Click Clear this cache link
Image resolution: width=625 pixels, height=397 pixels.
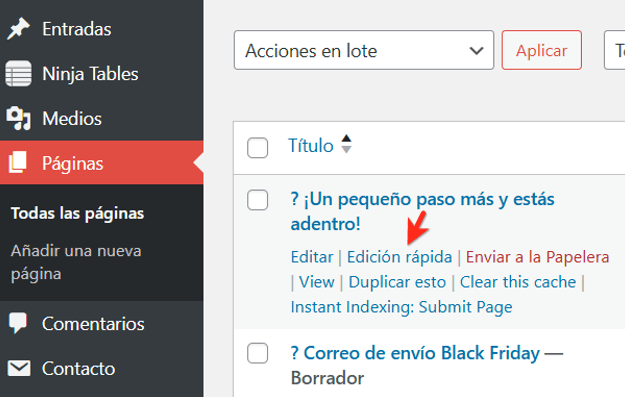[x=518, y=282]
